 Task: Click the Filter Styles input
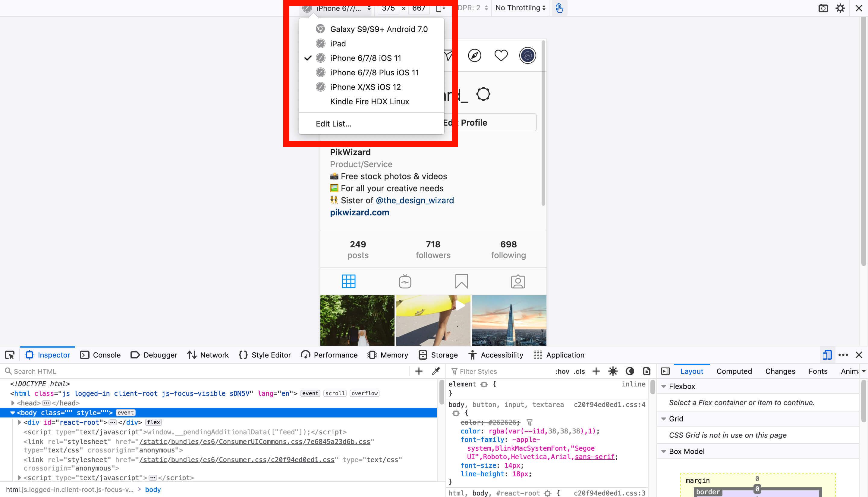point(498,371)
